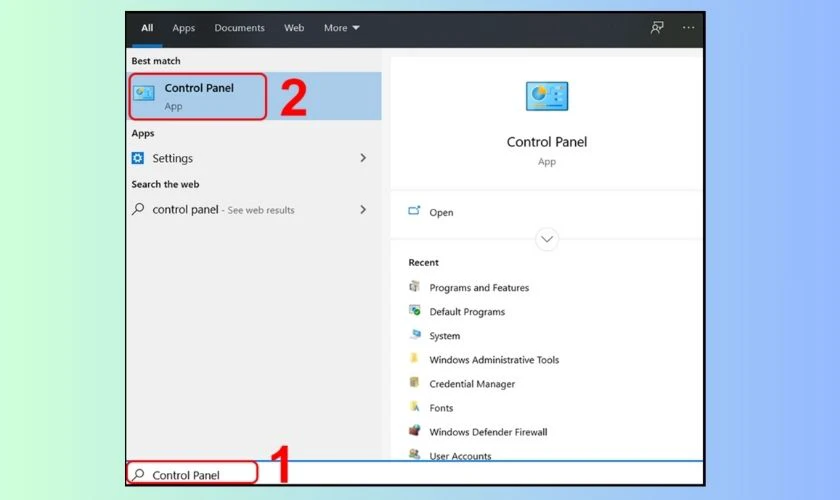The image size is (840, 500).
Task: Click the Windows Defender Firewall icon
Action: click(x=415, y=432)
